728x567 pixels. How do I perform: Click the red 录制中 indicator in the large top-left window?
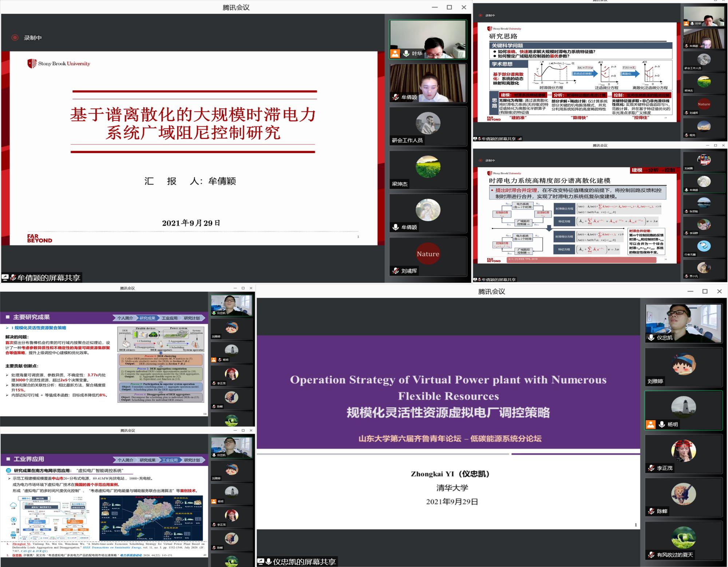point(15,38)
